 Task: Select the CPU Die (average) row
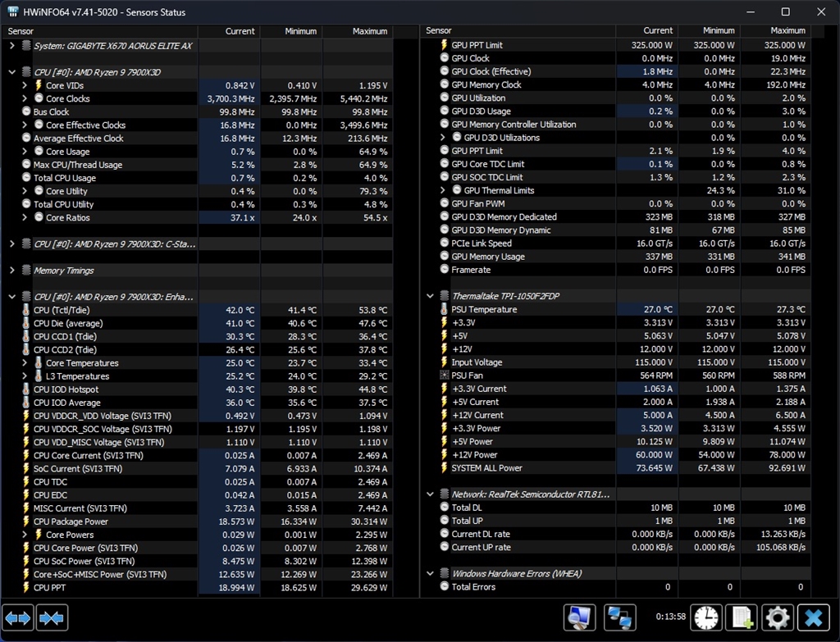[x=197, y=323]
